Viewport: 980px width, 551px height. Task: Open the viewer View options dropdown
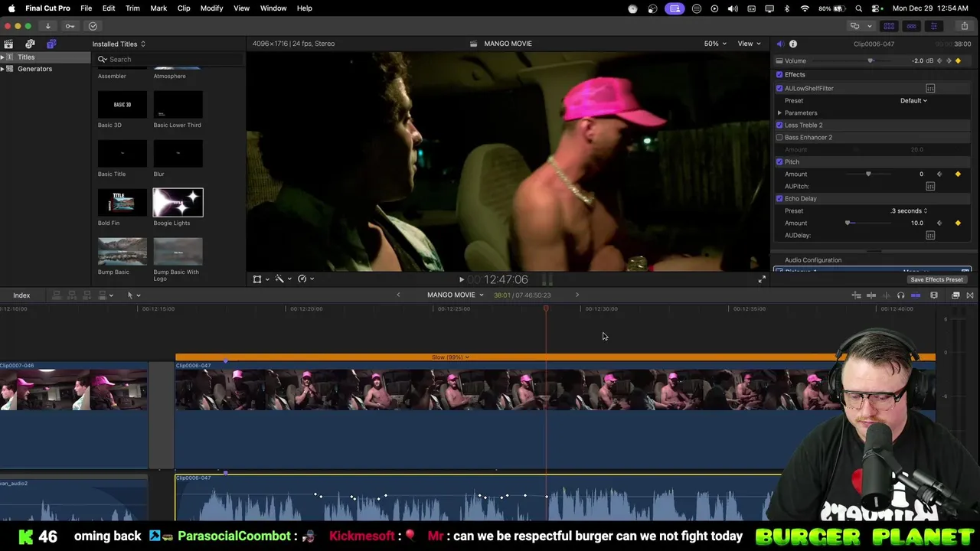pyautogui.click(x=749, y=44)
